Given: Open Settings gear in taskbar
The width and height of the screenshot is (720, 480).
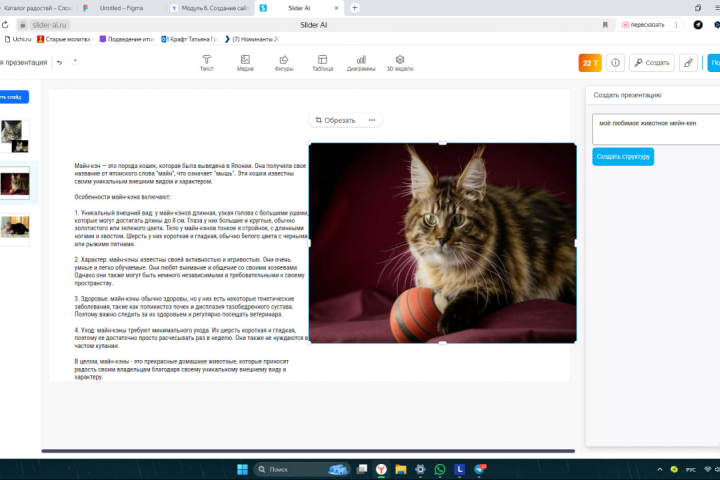Looking at the screenshot, I should point(420,469).
